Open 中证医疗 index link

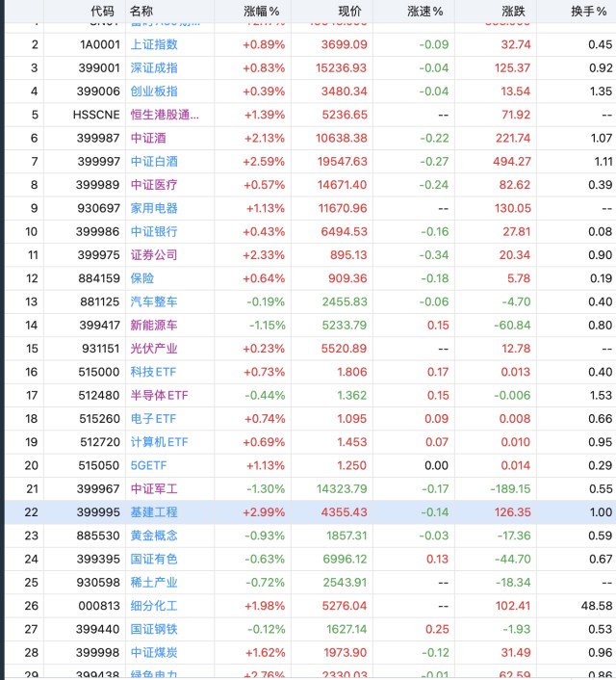(x=154, y=185)
